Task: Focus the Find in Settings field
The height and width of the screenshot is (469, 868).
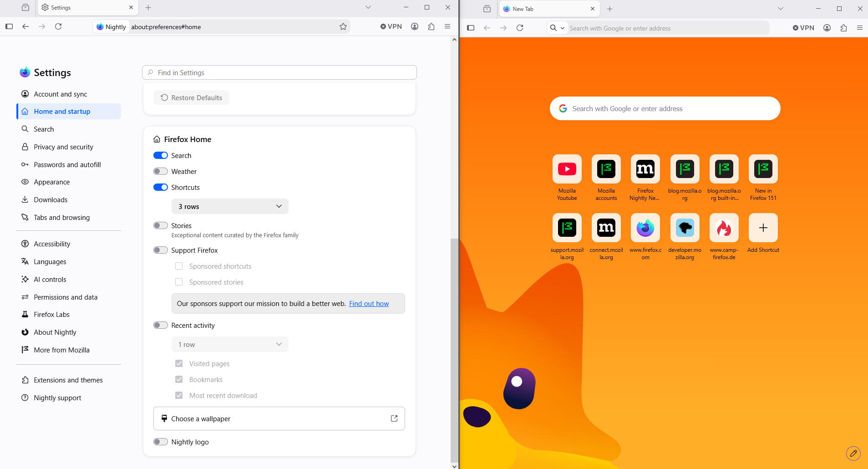Action: pos(279,73)
